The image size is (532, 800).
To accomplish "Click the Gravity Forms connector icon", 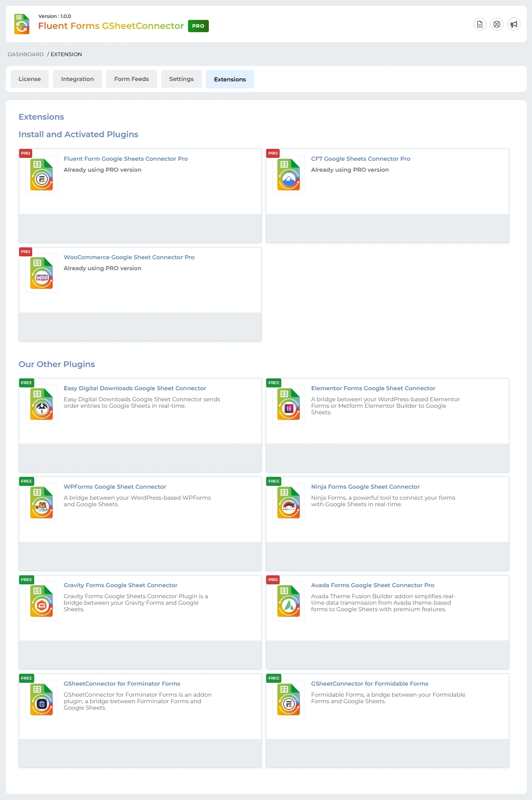I will point(42,601).
